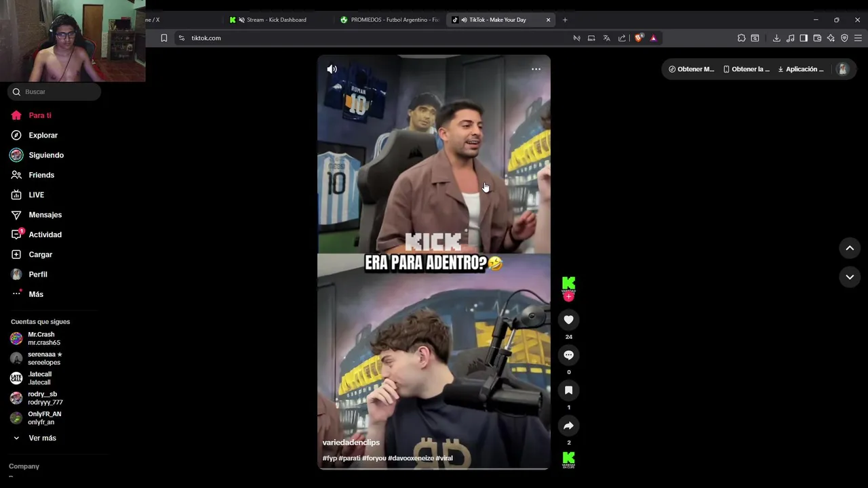
Task: Open the browser extensions puzzle icon
Action: click(x=741, y=38)
